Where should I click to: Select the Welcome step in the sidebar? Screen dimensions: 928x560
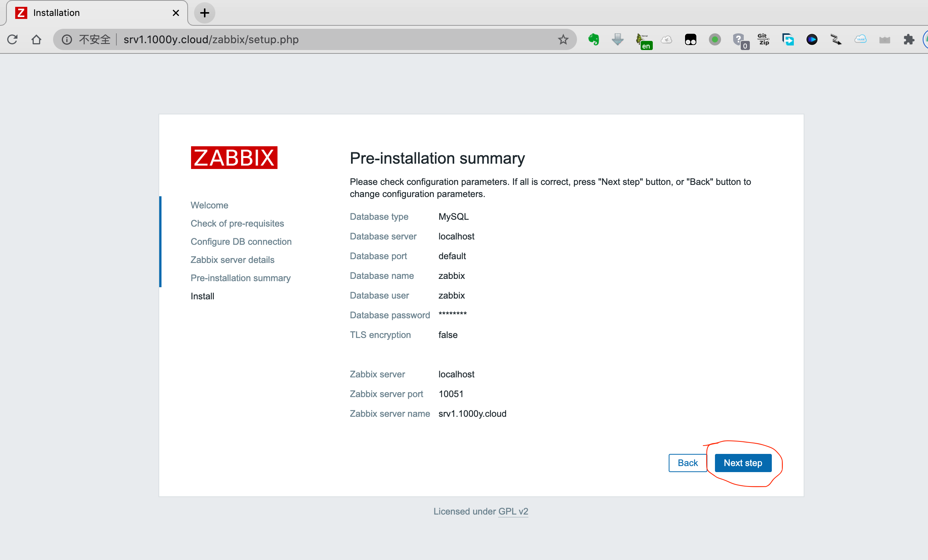(x=209, y=205)
